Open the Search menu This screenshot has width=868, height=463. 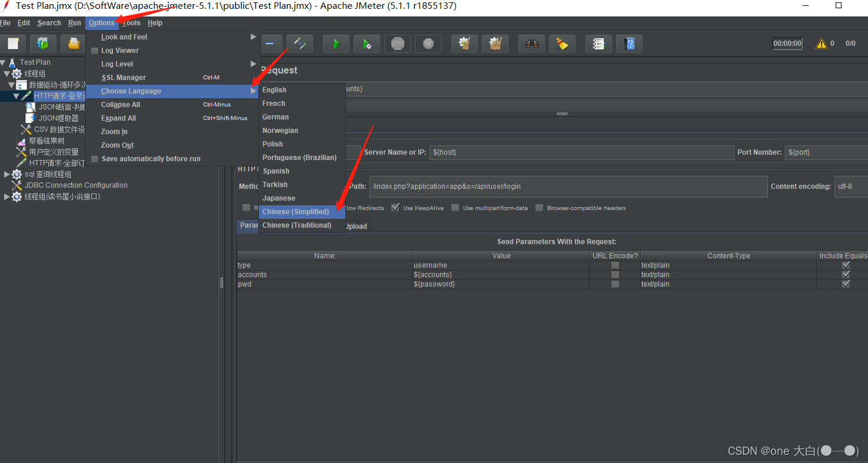tap(49, 23)
